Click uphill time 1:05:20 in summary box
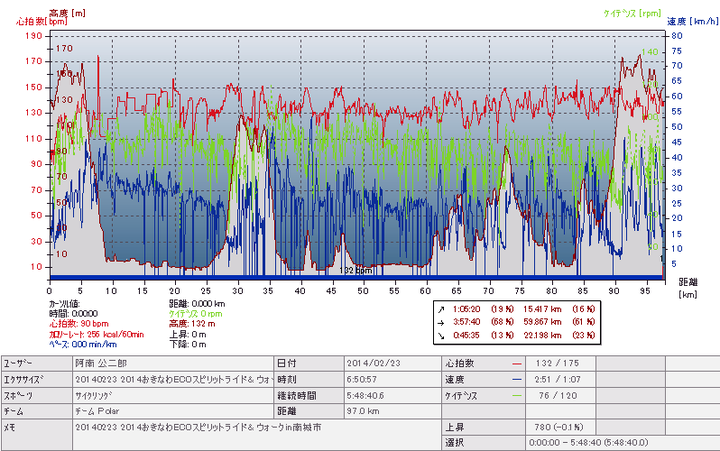Screen dimensions: 720x451 (x=467, y=310)
